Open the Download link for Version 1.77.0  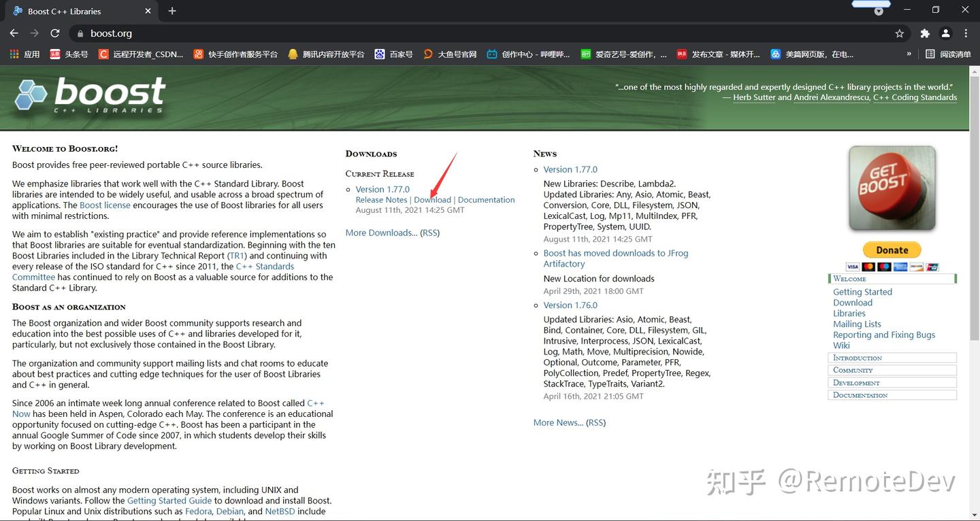(x=433, y=199)
